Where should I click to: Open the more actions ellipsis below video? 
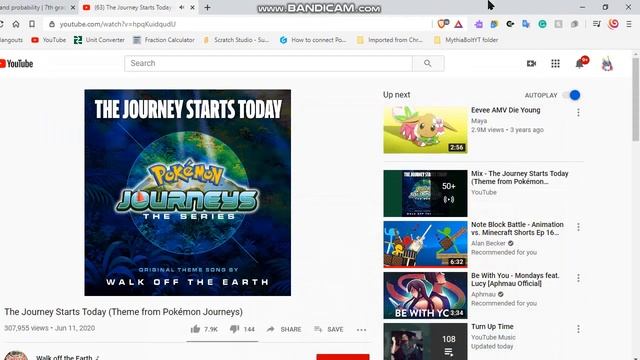(361, 329)
